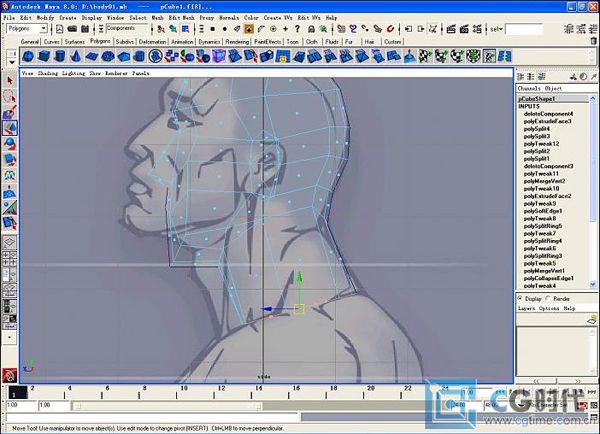Click the Channel Box vertical scrollbar
Image resolution: width=600 pixels, height=434 pixels.
coord(593,191)
